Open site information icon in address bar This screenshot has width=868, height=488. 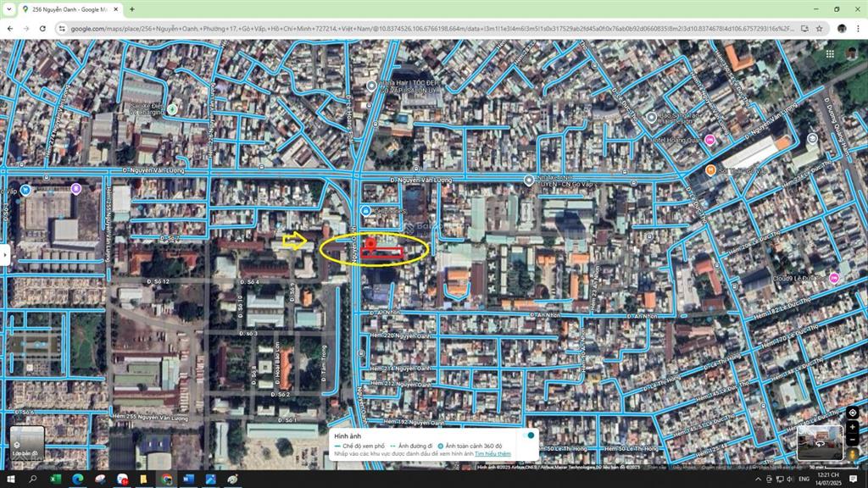coord(62,28)
